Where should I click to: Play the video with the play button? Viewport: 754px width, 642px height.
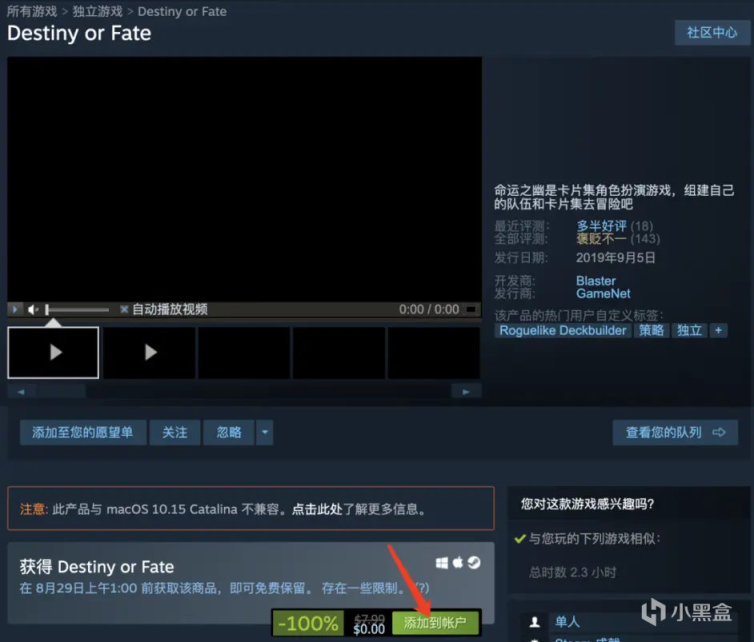point(15,309)
